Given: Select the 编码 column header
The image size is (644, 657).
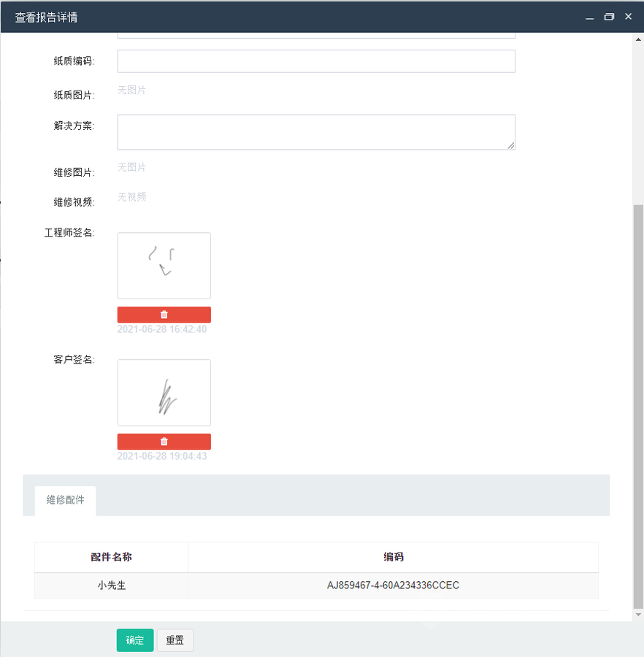Looking at the screenshot, I should pyautogui.click(x=393, y=557).
